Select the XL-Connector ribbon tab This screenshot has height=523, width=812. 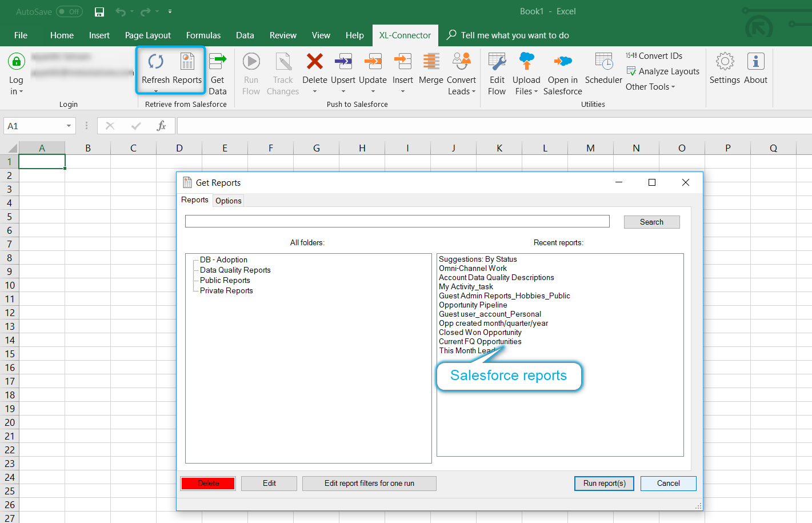pos(405,35)
